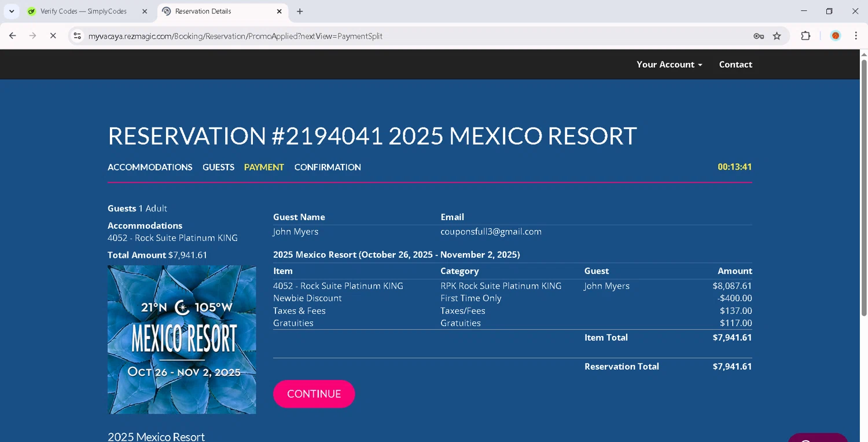The width and height of the screenshot is (868, 442).
Task: Click the Newbie Discount row label
Action: coord(307,298)
